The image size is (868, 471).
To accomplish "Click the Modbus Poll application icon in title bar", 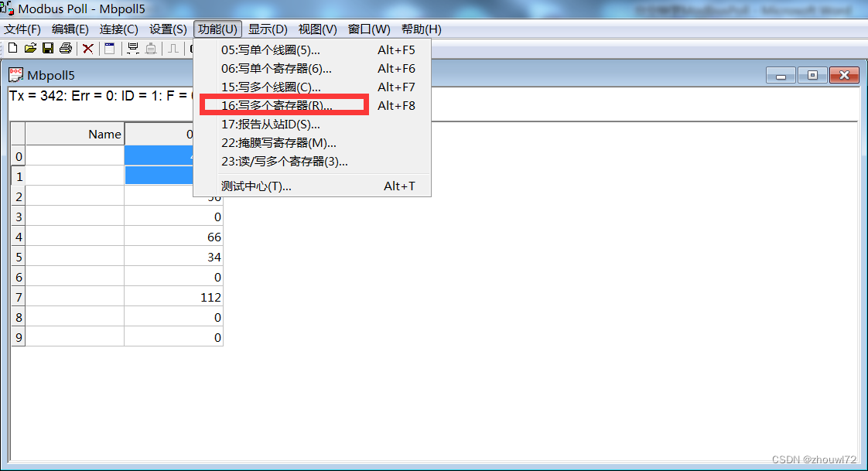I will tap(7, 9).
